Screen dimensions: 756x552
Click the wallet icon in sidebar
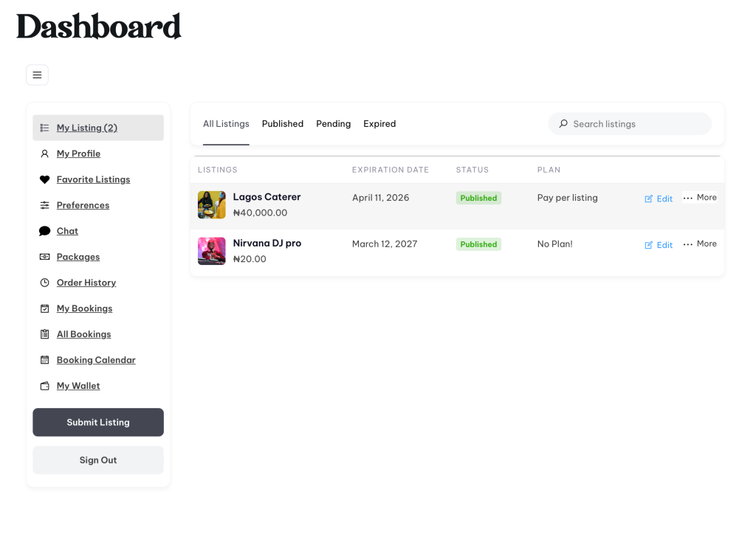[44, 386]
